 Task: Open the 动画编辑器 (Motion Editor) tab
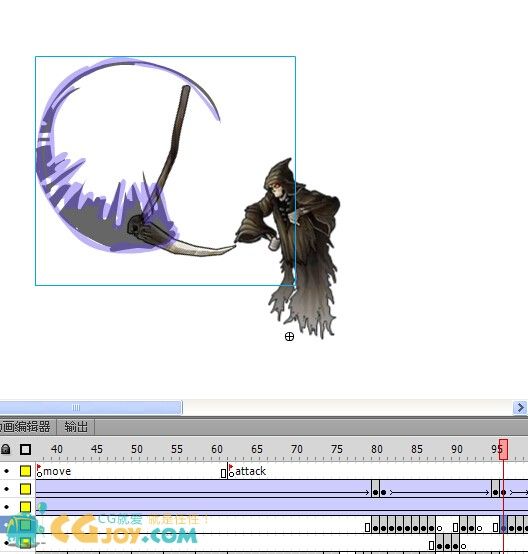click(x=27, y=427)
